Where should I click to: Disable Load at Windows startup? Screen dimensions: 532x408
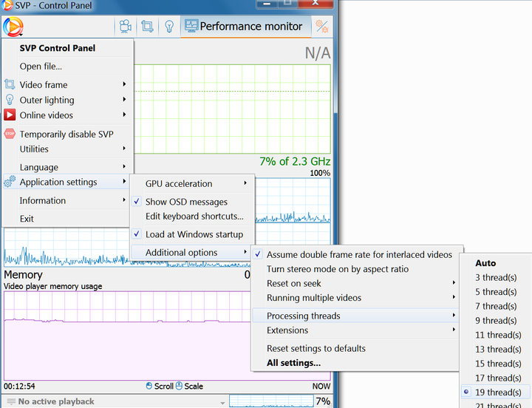pyautogui.click(x=194, y=234)
